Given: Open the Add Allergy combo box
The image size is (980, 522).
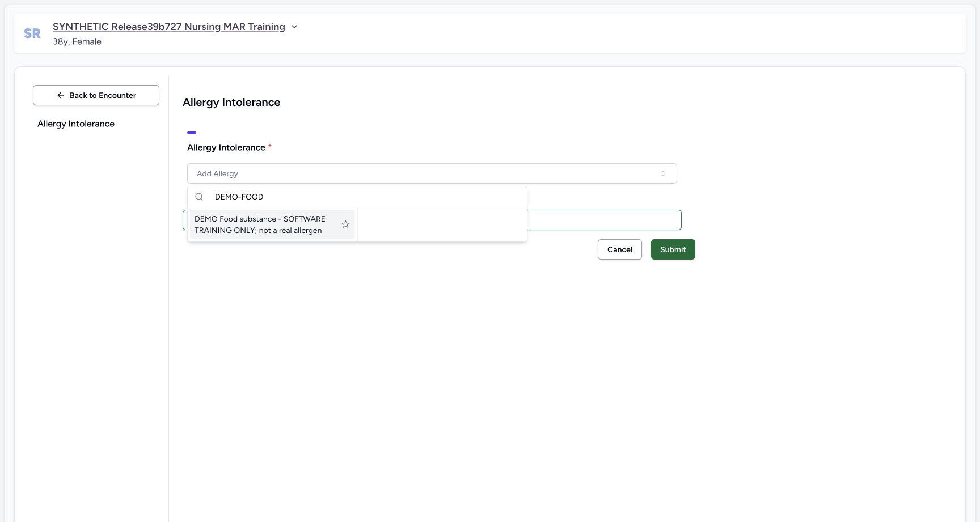Looking at the screenshot, I should tap(432, 173).
